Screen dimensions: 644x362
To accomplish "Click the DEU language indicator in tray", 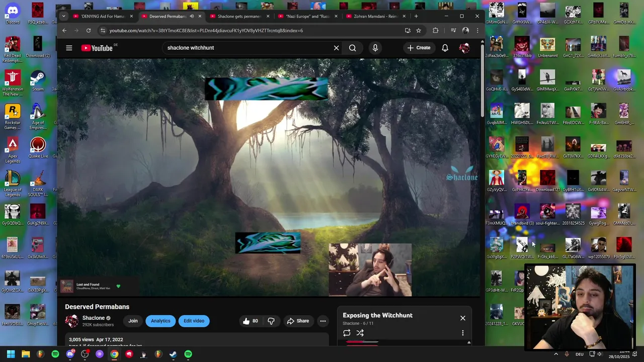I will click(x=579, y=354).
